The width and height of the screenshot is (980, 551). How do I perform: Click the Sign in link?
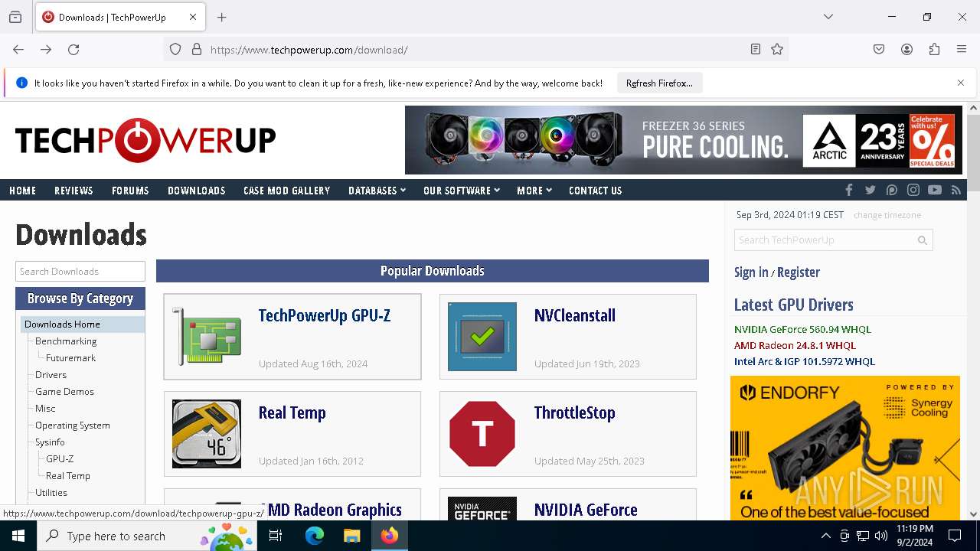751,272
